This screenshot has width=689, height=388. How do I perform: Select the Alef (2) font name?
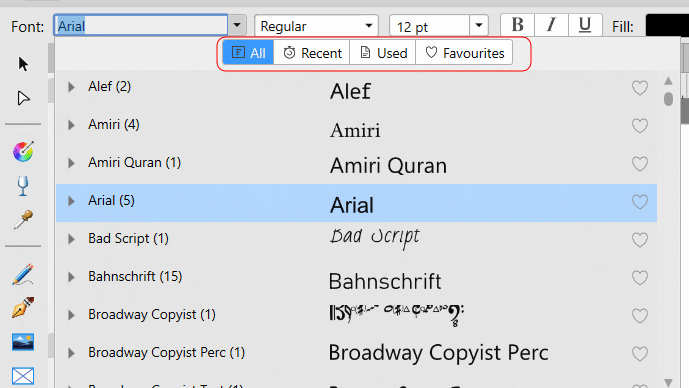coord(109,87)
